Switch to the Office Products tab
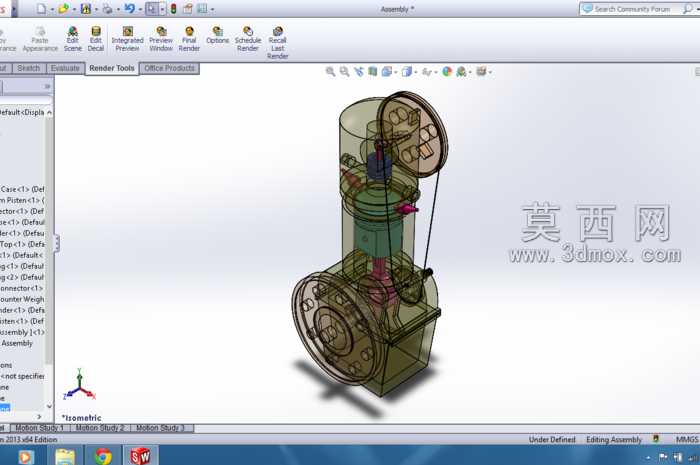Image resolution: width=700 pixels, height=465 pixels. pos(169,68)
